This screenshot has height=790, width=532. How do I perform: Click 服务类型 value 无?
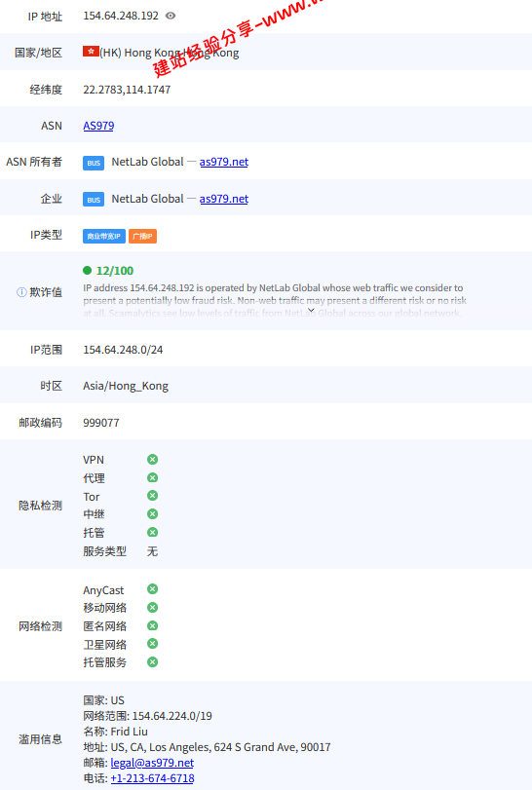[152, 551]
